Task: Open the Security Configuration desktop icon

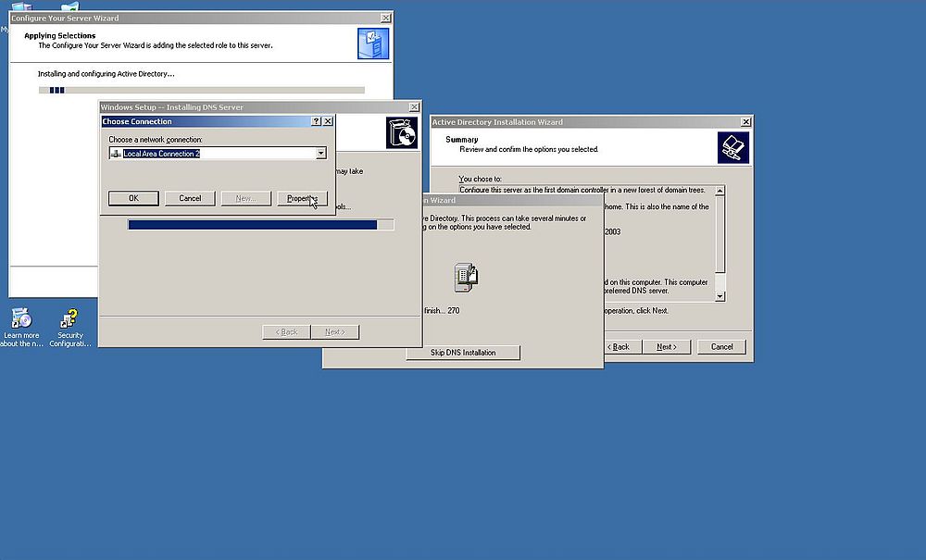Action: [x=70, y=328]
